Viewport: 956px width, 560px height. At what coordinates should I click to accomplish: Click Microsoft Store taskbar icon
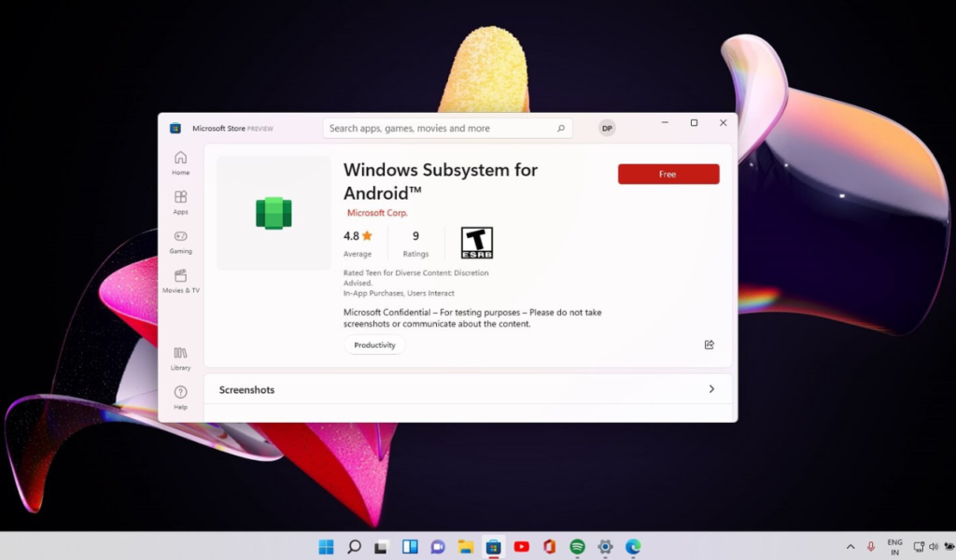click(x=493, y=547)
